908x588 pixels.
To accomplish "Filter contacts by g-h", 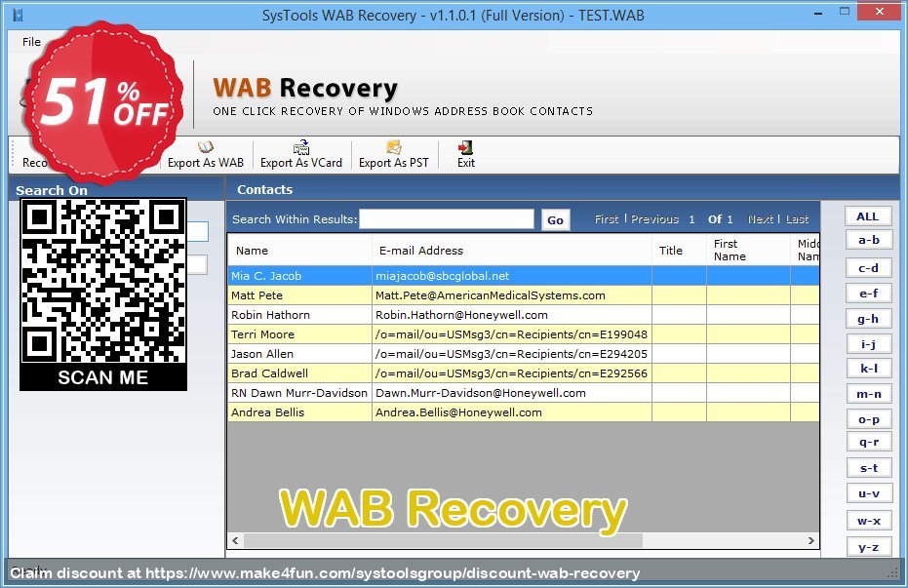I will point(869,319).
